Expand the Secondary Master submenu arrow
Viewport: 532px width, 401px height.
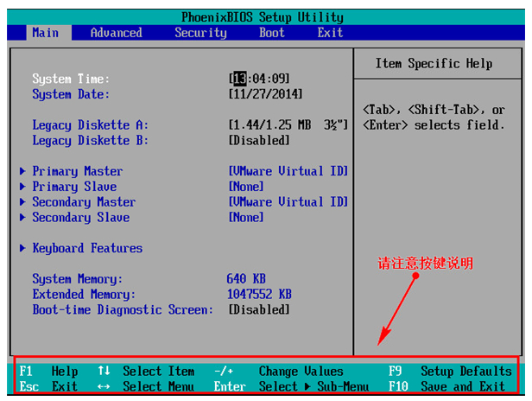point(22,202)
